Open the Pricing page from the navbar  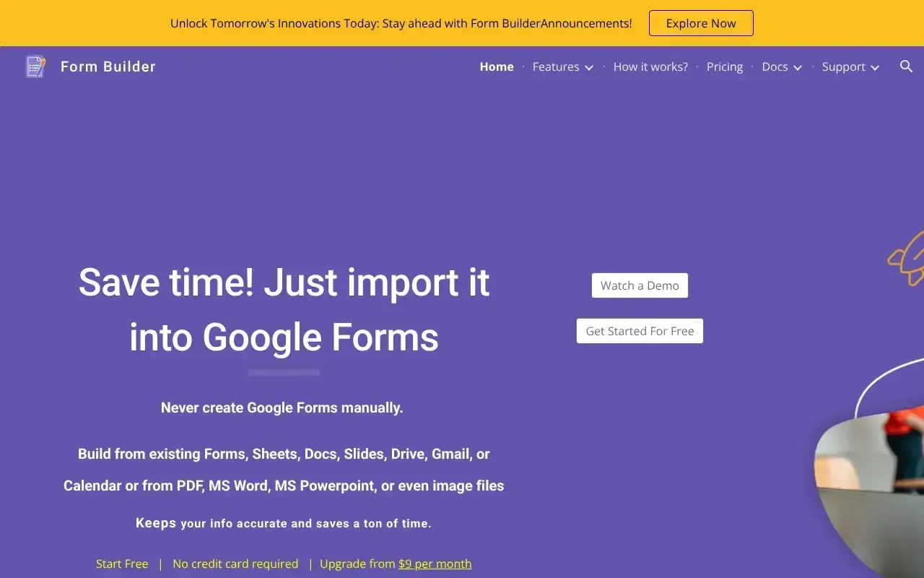(725, 66)
